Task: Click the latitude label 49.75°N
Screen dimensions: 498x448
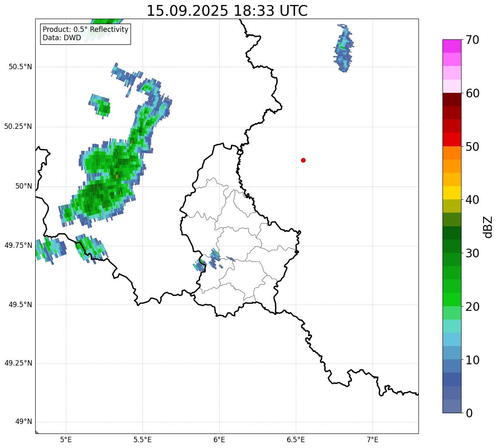Action: tap(18, 245)
